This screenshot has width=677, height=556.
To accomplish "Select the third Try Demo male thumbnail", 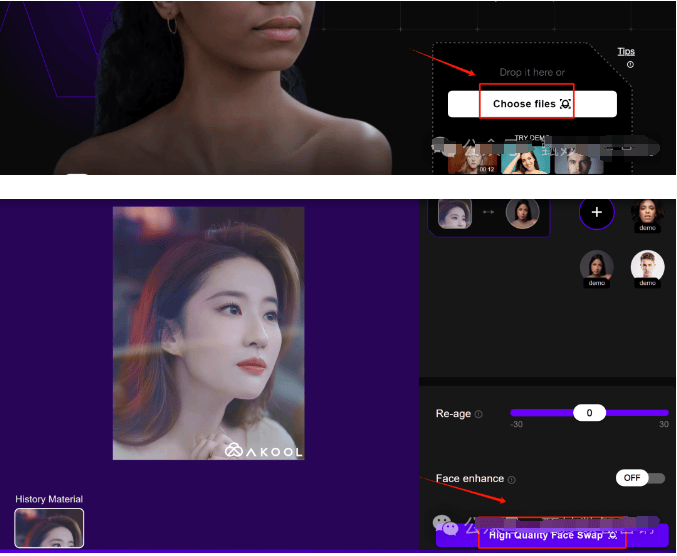I will pos(578,159).
